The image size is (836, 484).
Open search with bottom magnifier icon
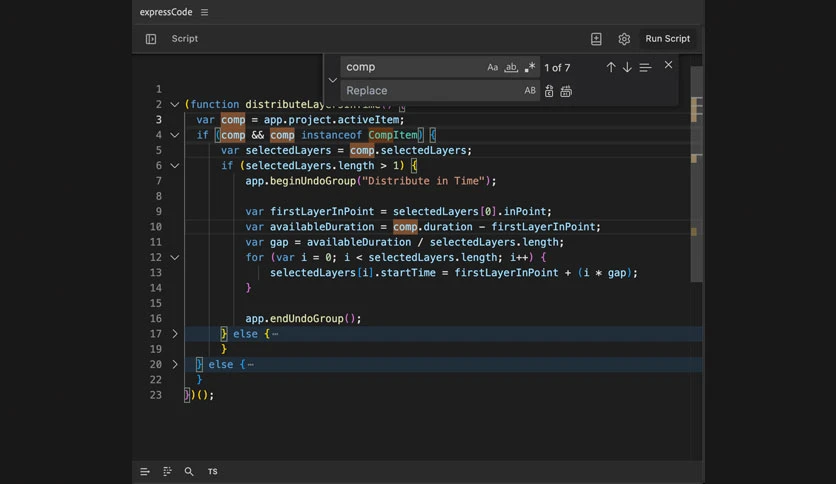(x=189, y=472)
